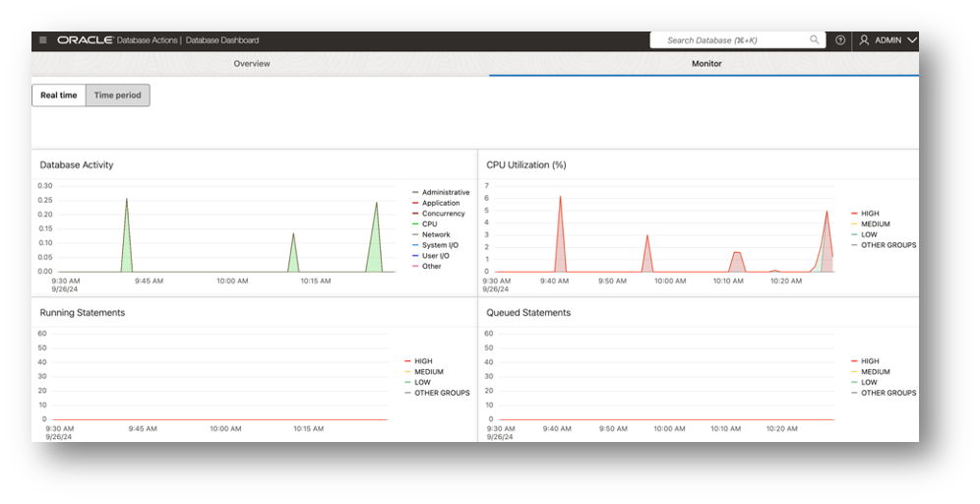Toggle HIGH legend in Queued Statements
This screenshot has width=980, height=504.
click(865, 361)
